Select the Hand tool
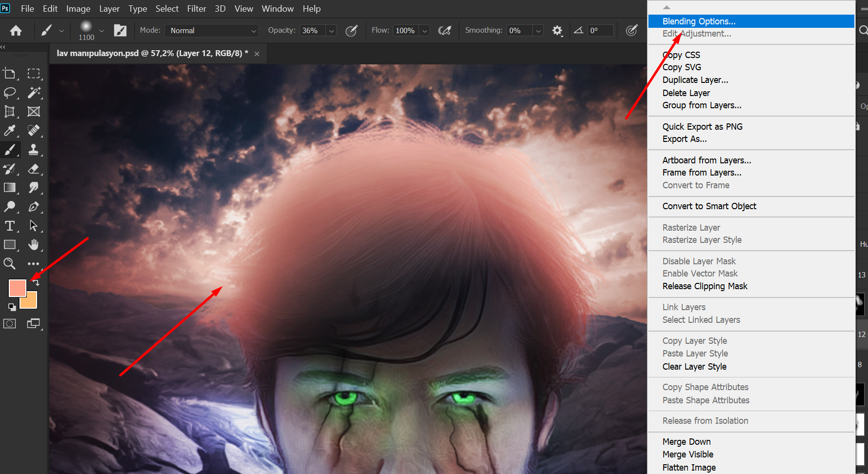This screenshot has width=868, height=474. (34, 245)
